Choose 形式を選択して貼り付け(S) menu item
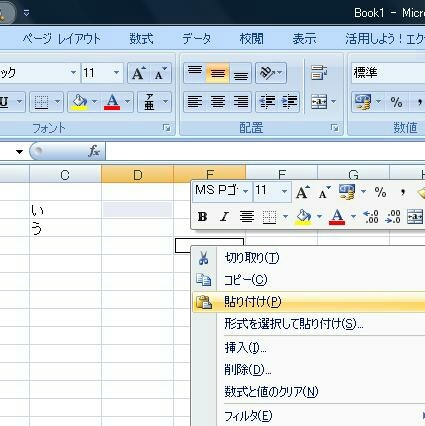Screen dimensions: 425x426 (309, 324)
